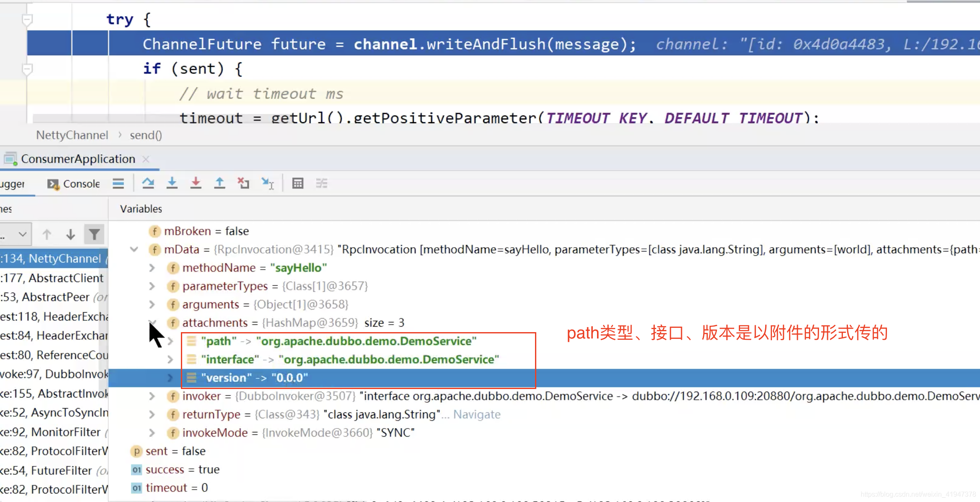The width and height of the screenshot is (980, 502).
Task: Click the next frame down arrow
Action: 70,234
